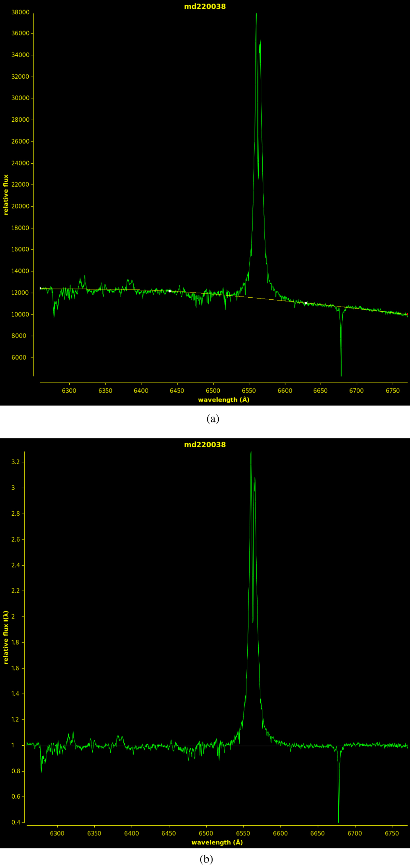Click the 'relative flux' label of upper plot
The width and height of the screenshot is (410, 868).
tap(6, 195)
